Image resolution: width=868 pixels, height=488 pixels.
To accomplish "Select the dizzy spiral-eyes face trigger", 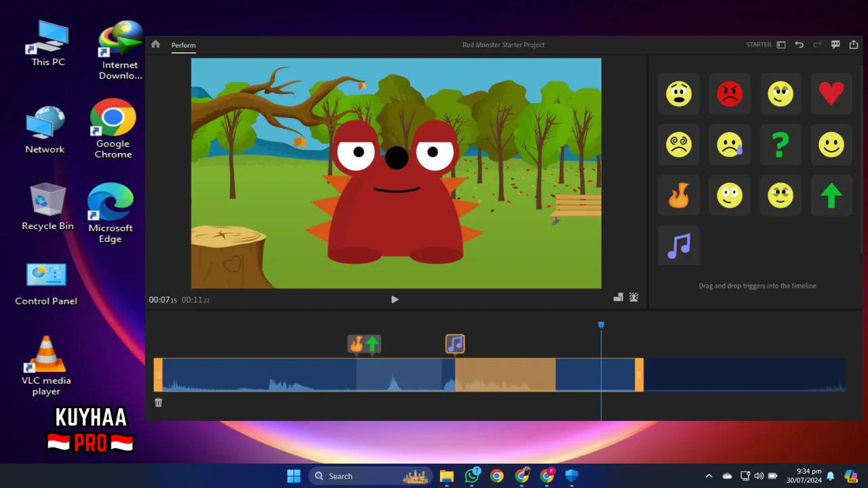I will (679, 144).
